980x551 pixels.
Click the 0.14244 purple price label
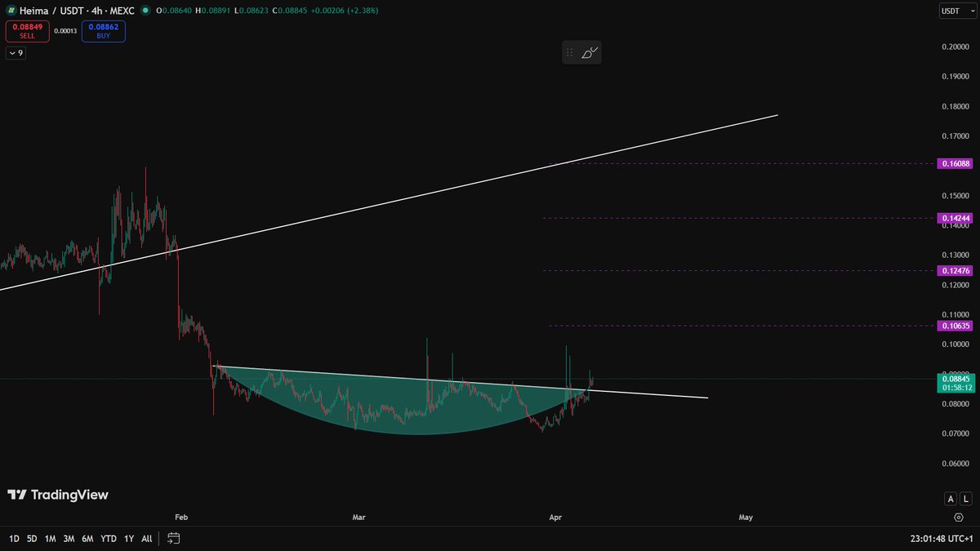coord(955,218)
